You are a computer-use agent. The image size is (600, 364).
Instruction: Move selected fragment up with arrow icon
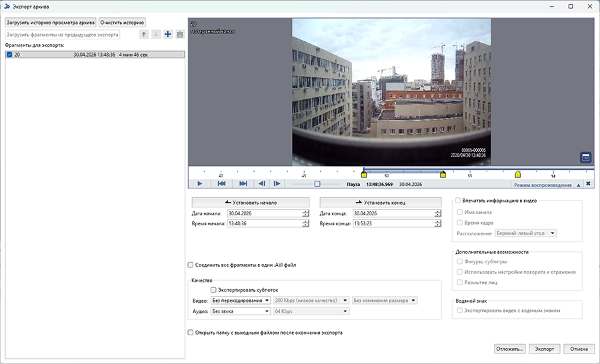(144, 35)
